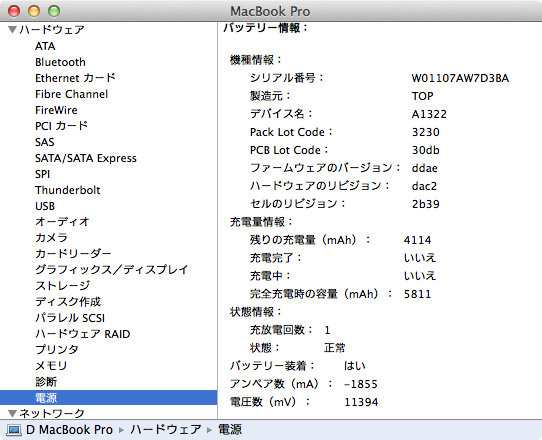This screenshot has width=542, height=440.
Task: Select 診断 in the hardware list
Action: pyautogui.click(x=46, y=382)
